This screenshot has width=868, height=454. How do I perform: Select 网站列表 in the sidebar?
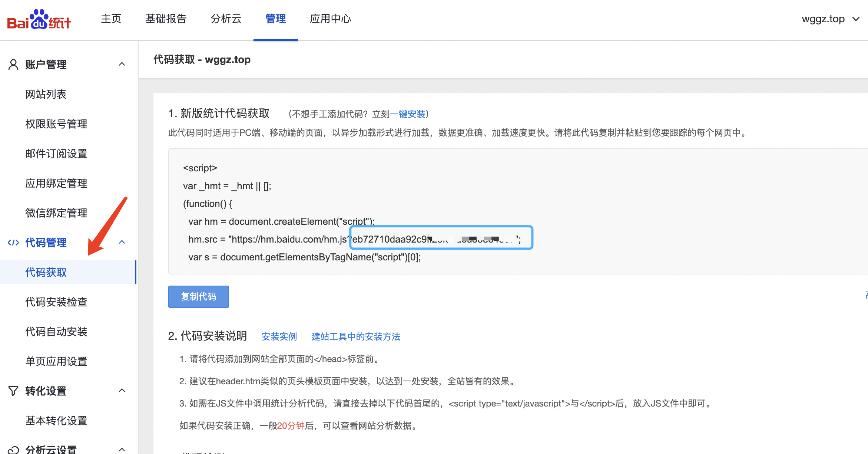click(46, 94)
